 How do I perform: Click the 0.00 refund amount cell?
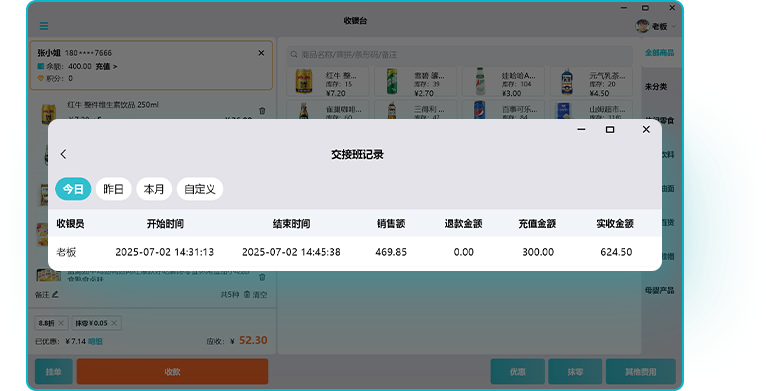(464, 252)
